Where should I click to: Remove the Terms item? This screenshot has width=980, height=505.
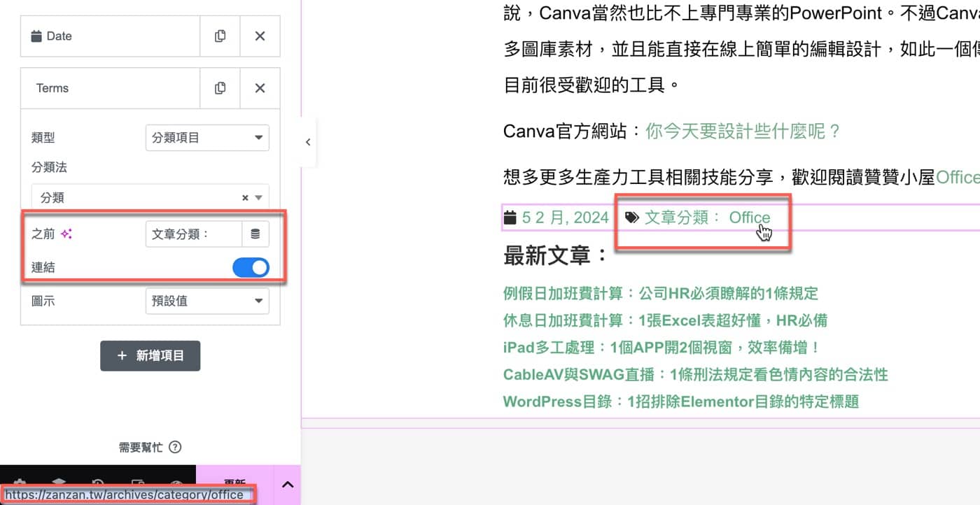(x=260, y=88)
